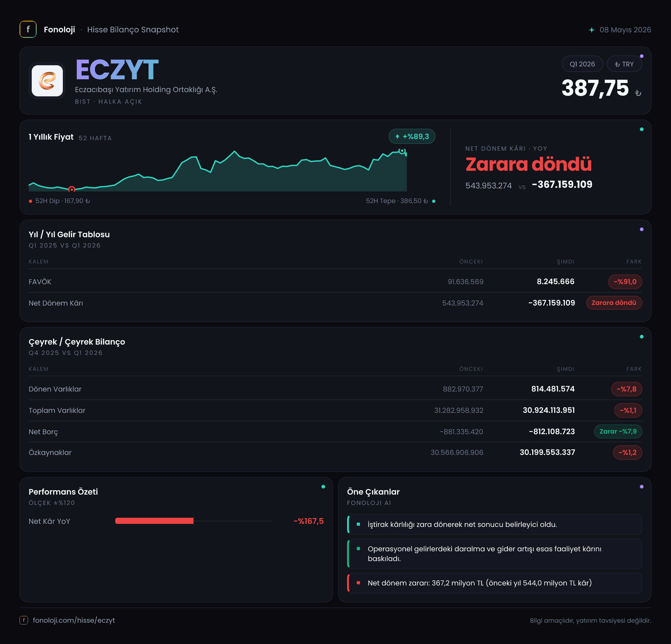Click the teal 52-week high marker on chart
671x644 pixels.
click(402, 151)
